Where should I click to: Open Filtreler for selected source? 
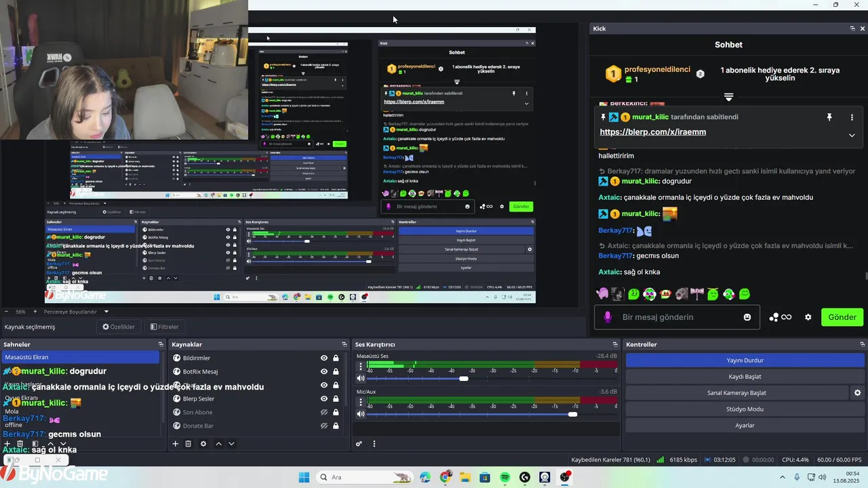coord(165,327)
